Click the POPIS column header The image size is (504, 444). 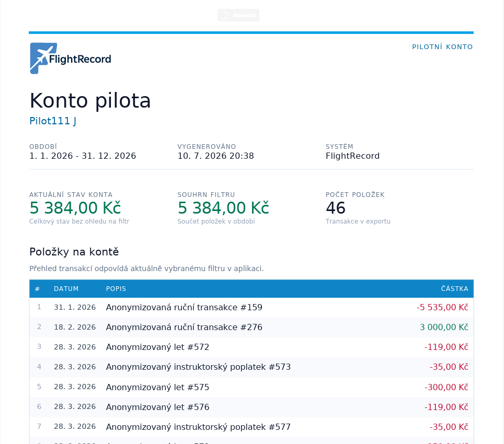(x=116, y=289)
